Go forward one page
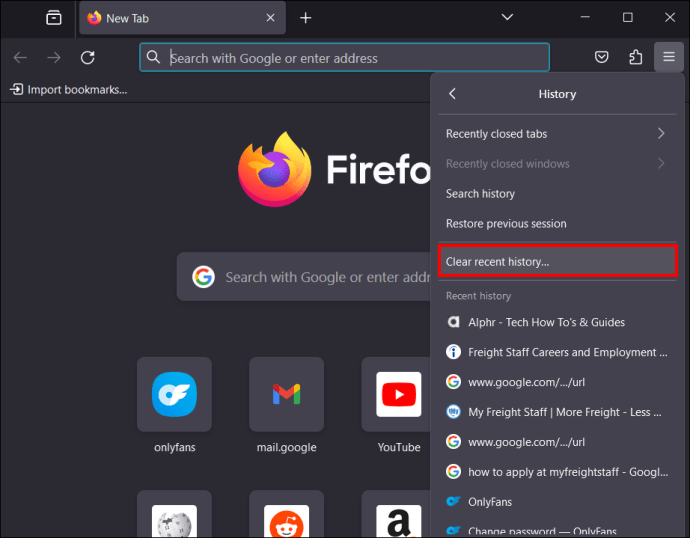690x538 pixels. coord(54,58)
